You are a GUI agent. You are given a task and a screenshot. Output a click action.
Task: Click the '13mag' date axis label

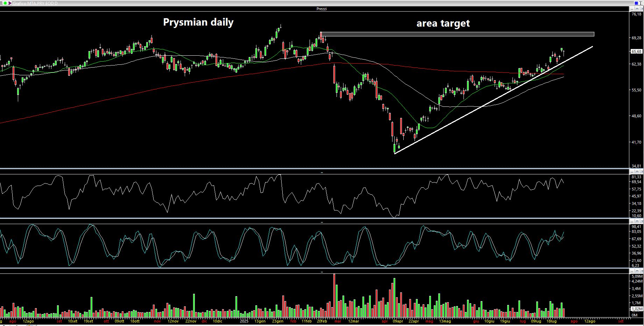(445, 321)
